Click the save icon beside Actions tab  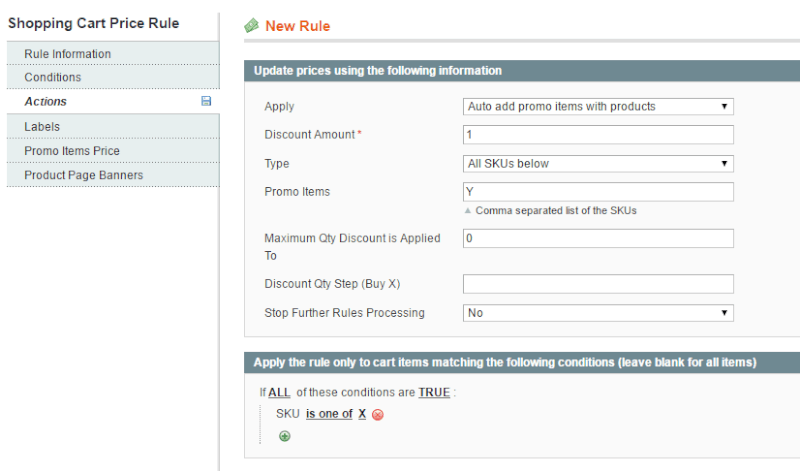[x=206, y=101]
